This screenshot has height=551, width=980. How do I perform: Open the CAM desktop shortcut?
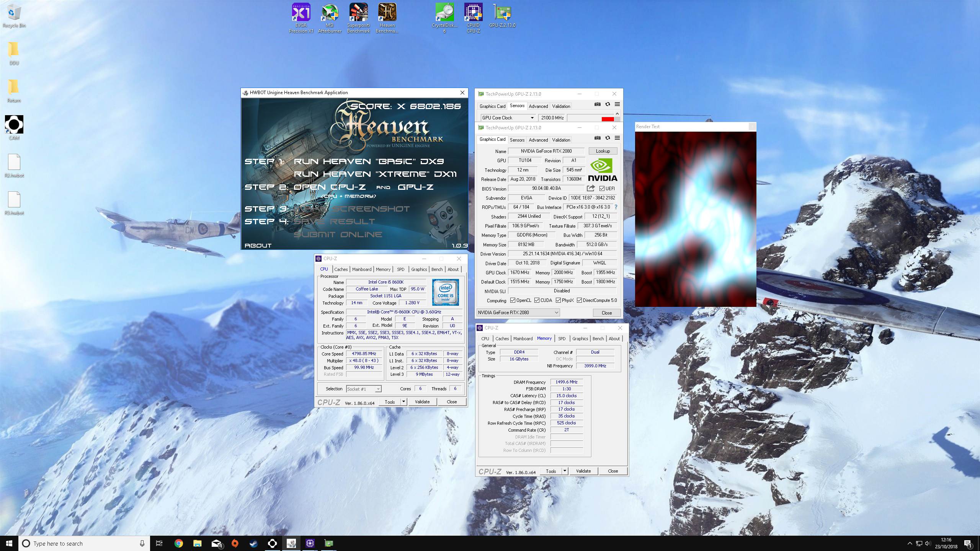point(14,128)
